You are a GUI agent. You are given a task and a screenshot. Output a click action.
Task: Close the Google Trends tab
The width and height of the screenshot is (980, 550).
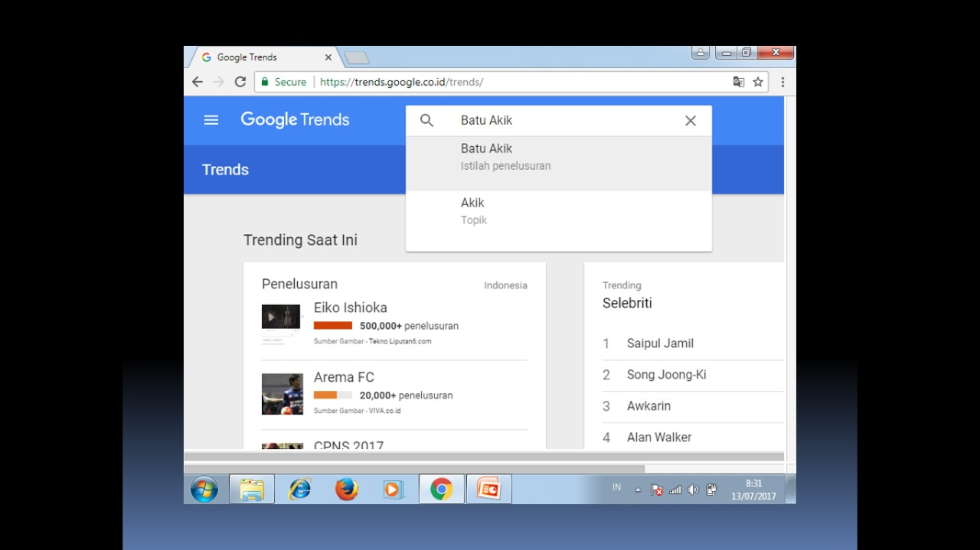tap(328, 57)
